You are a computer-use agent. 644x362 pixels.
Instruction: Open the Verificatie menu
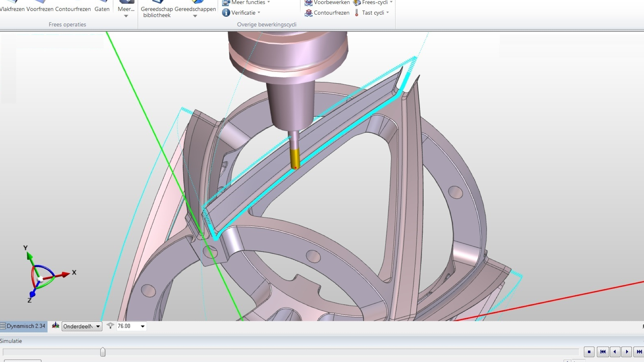point(241,13)
